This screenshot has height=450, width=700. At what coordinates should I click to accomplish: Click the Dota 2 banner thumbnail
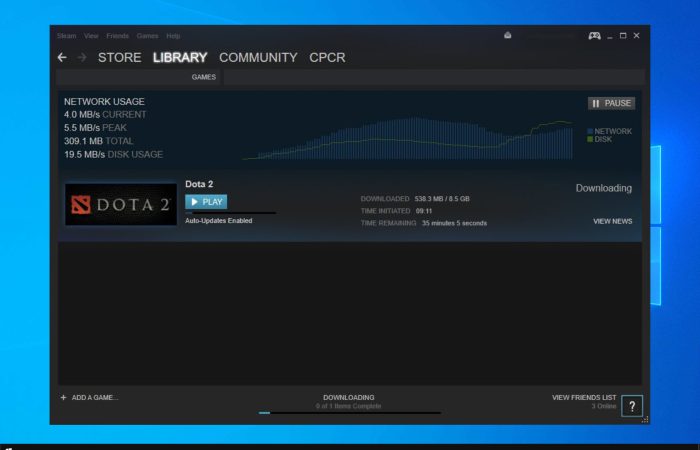coord(121,204)
